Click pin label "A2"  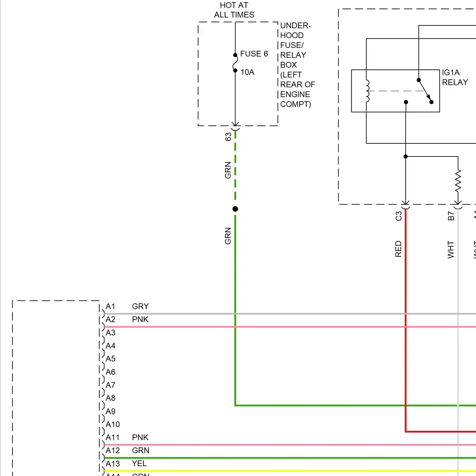[110, 320]
